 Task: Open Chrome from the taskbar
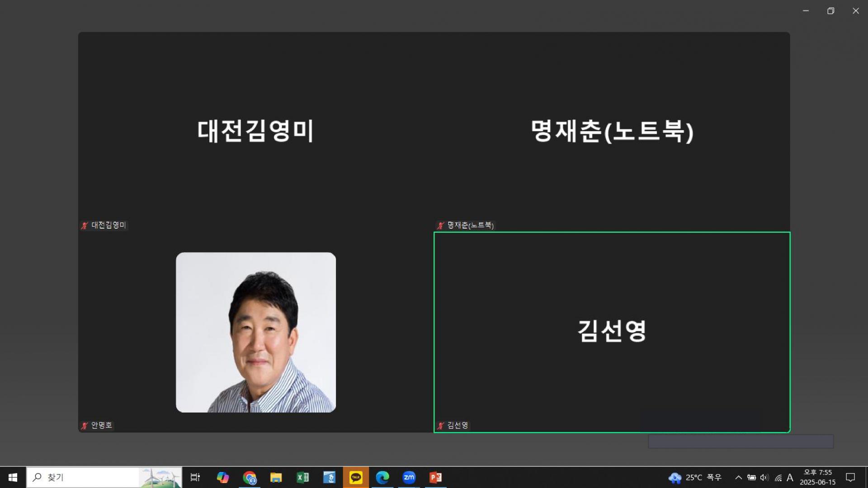pyautogui.click(x=250, y=477)
